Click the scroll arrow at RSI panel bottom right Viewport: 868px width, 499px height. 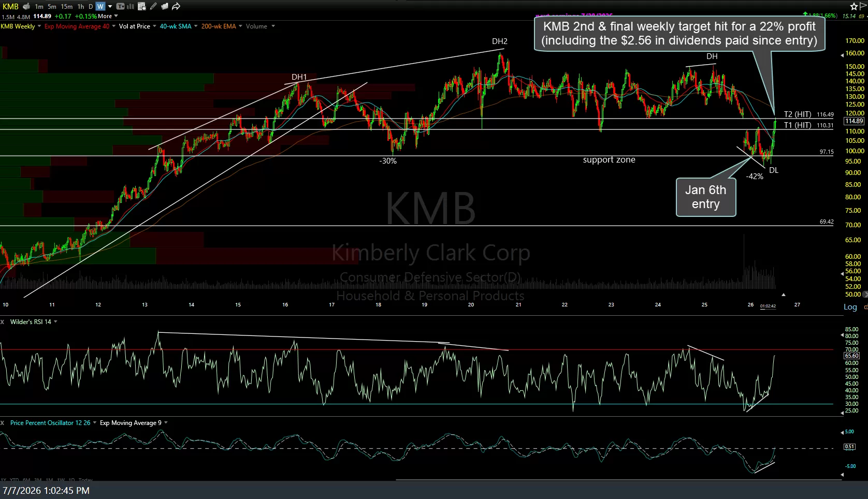click(842, 412)
